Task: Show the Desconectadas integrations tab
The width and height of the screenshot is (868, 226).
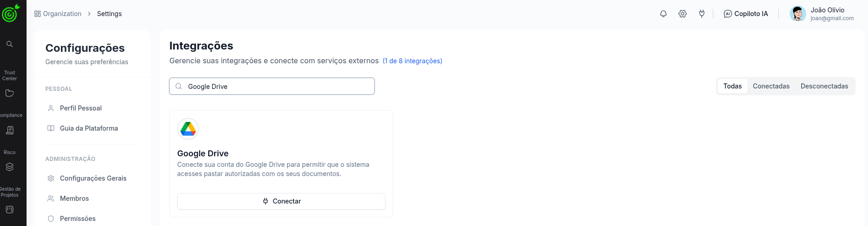Action: 824,86
